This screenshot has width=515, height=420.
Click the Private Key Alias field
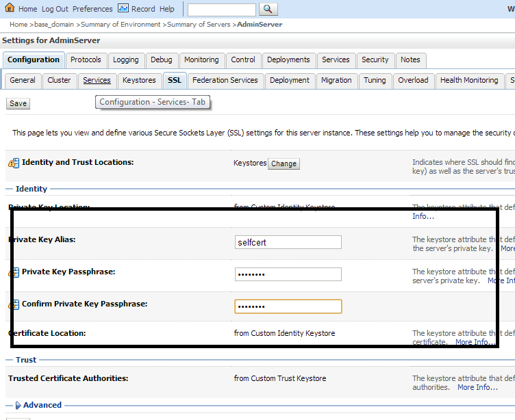point(288,242)
